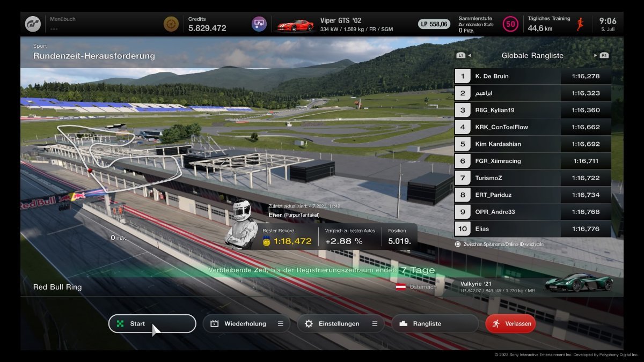The image size is (644, 362).
Task: Click the Gran Turismo logo icon
Action: pyautogui.click(x=33, y=24)
